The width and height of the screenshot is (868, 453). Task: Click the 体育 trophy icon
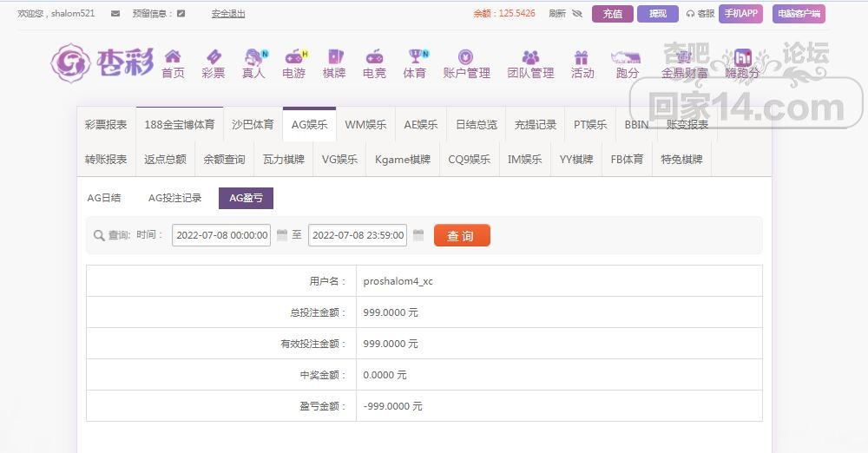point(415,57)
